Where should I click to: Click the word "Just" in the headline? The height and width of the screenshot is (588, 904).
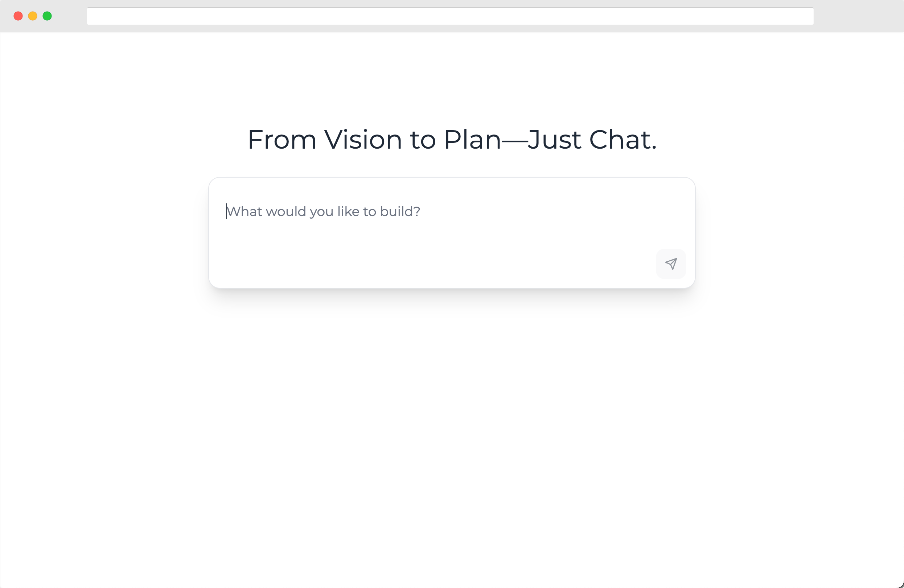pyautogui.click(x=555, y=140)
